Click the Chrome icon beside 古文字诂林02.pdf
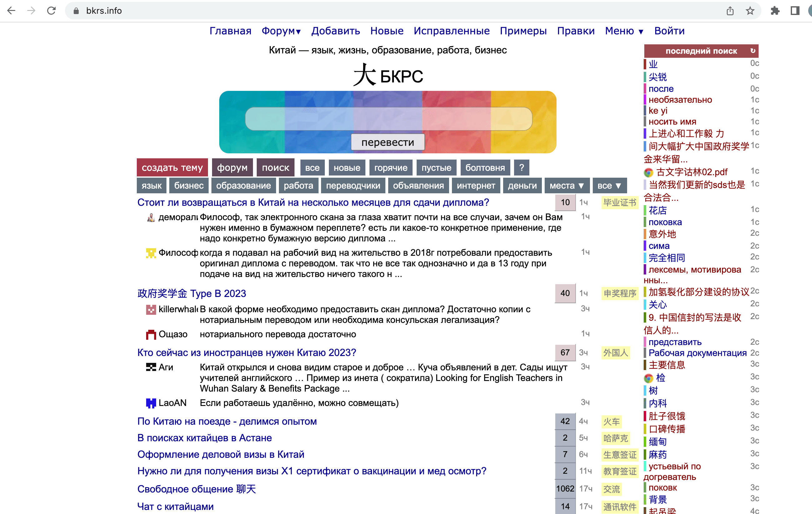The image size is (812, 514). point(648,172)
